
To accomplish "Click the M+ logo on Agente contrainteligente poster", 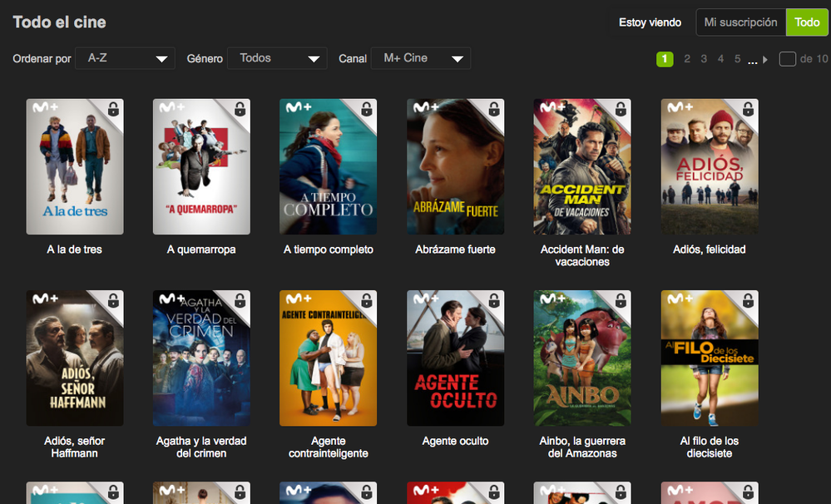I will pyautogui.click(x=299, y=299).
